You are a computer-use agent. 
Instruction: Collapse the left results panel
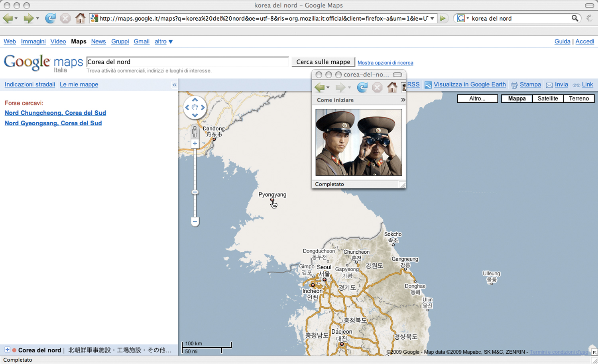(x=174, y=85)
